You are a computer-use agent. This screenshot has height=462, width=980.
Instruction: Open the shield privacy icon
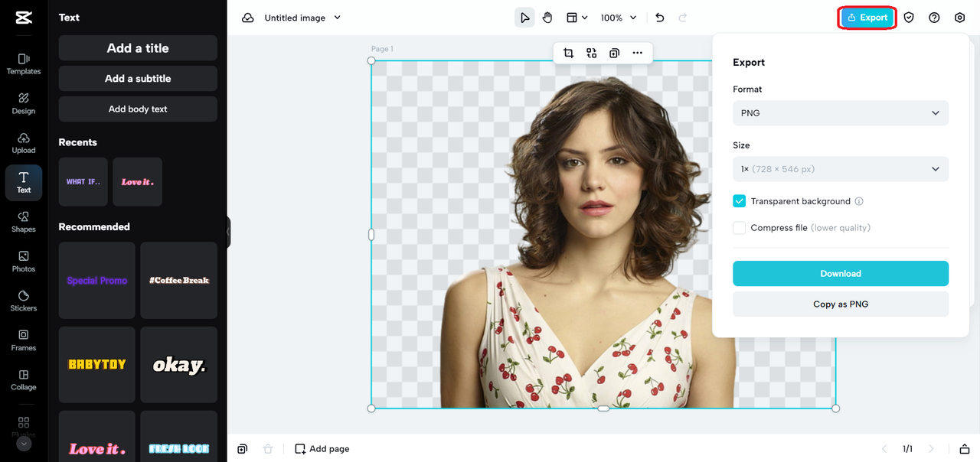pos(909,18)
